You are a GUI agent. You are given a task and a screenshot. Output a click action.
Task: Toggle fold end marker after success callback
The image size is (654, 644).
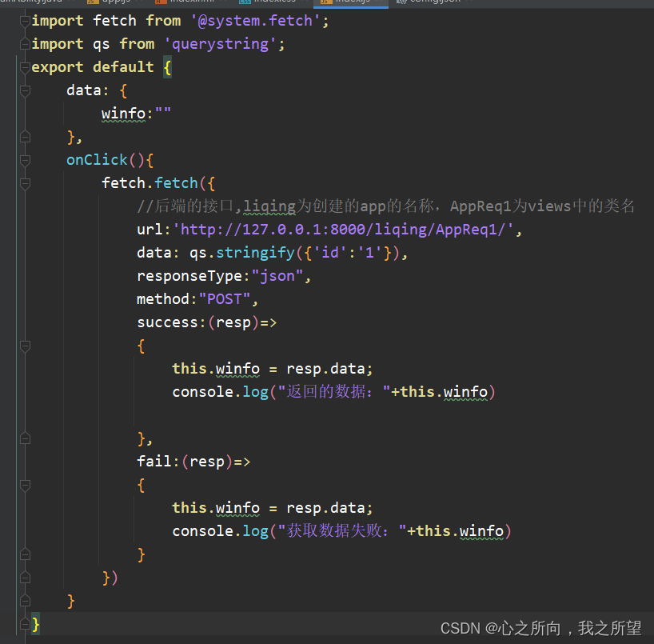pos(25,438)
